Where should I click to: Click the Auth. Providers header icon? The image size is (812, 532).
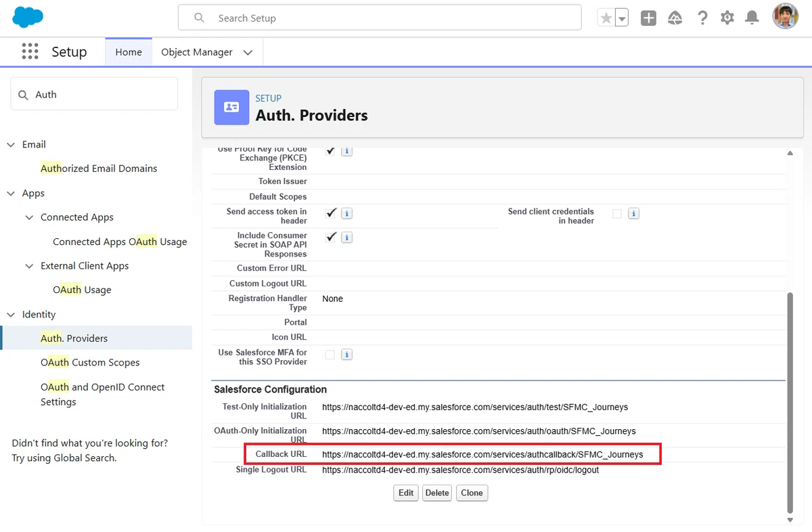pos(231,107)
